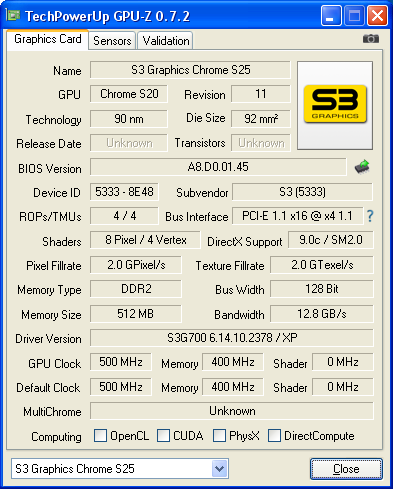Click the Memory Size value 512 MB

136,314
